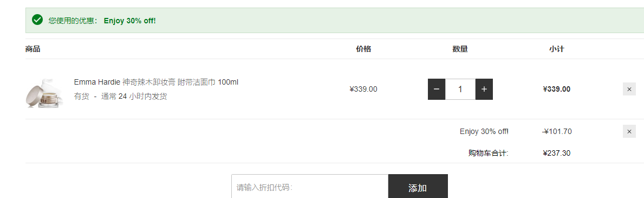Click the -¥101.70 discount amount
The image size is (644, 198).
[x=557, y=131]
